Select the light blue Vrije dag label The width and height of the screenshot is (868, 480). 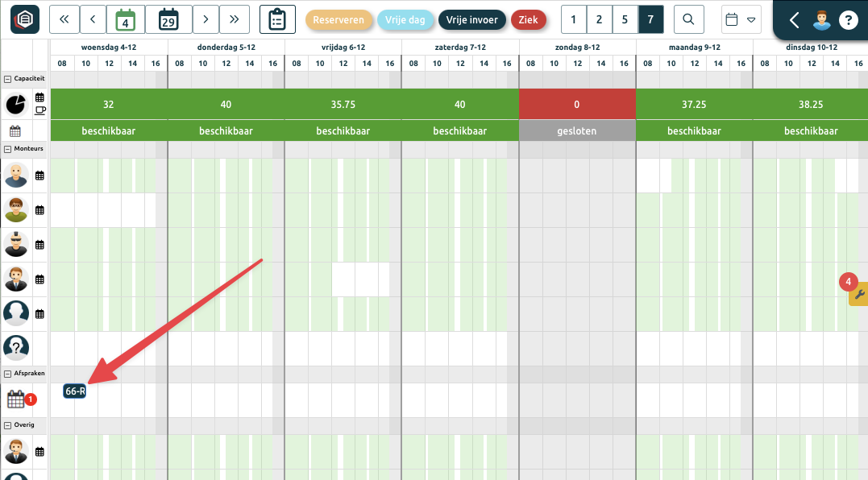405,19
